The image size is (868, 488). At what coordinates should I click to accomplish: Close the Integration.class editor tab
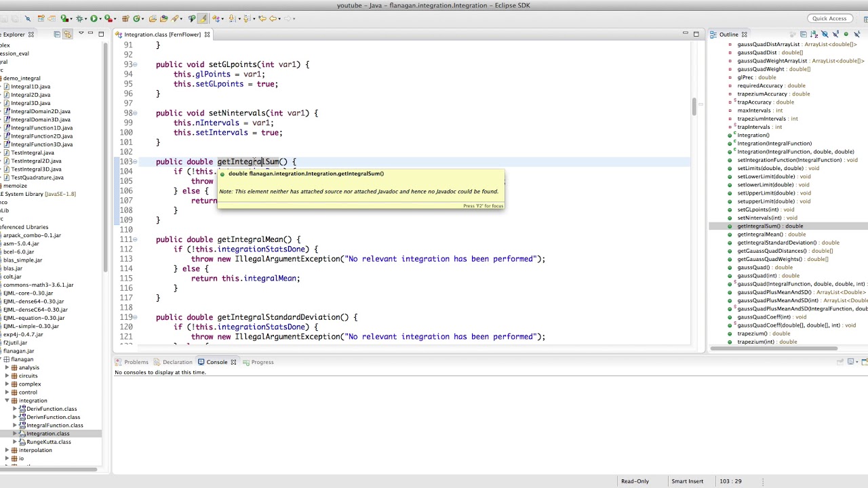(x=207, y=34)
